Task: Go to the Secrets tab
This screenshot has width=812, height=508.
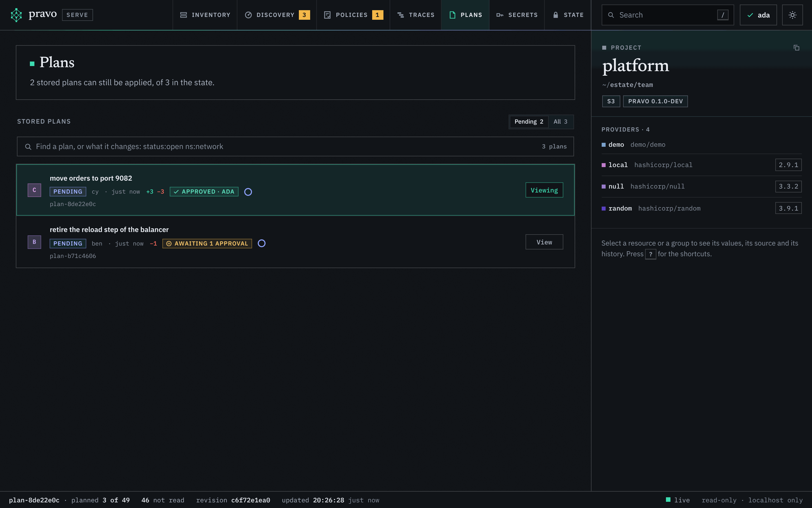Action: click(x=517, y=15)
